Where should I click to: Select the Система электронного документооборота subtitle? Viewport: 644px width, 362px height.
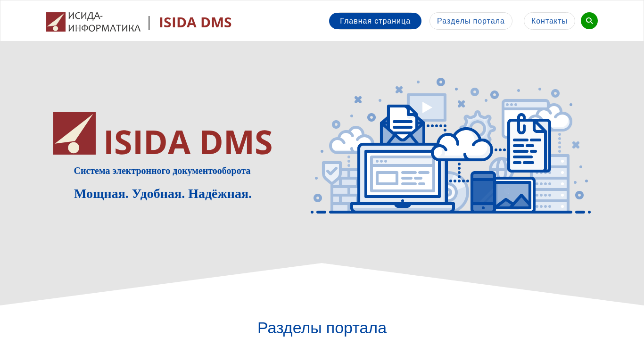coord(162,171)
